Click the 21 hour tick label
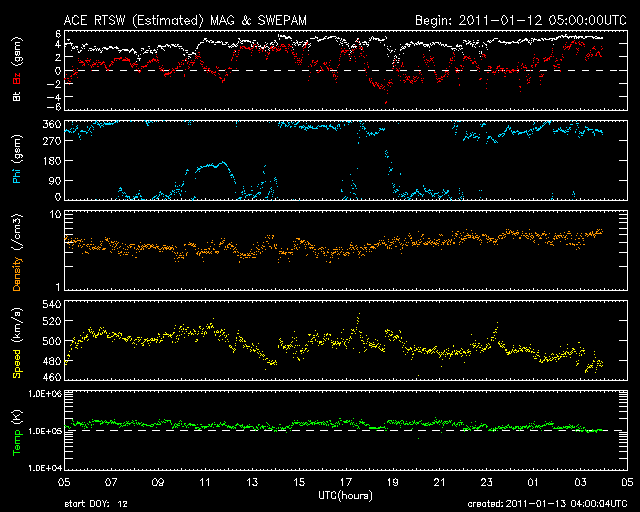 (x=440, y=482)
